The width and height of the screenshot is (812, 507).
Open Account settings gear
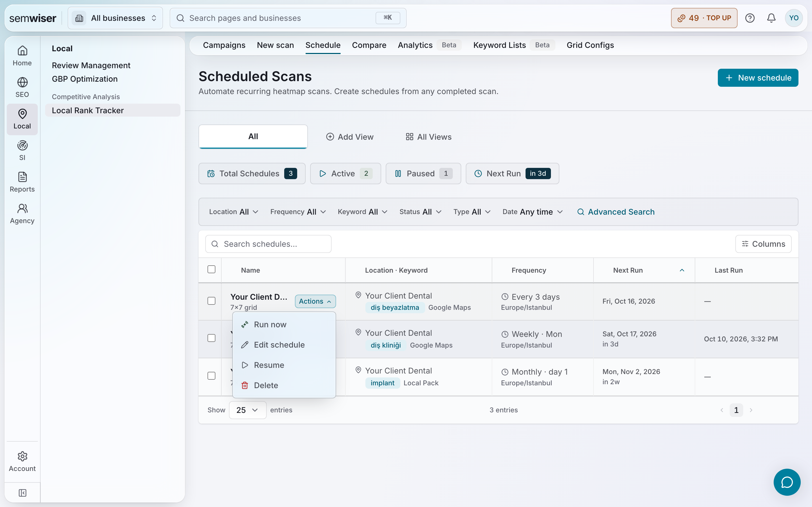pos(22,461)
